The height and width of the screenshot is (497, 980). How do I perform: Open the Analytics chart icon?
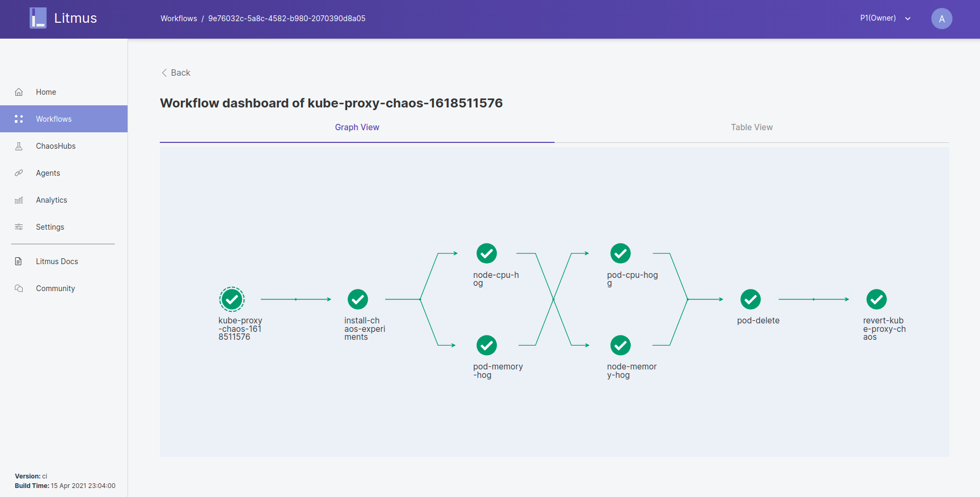[19, 200]
